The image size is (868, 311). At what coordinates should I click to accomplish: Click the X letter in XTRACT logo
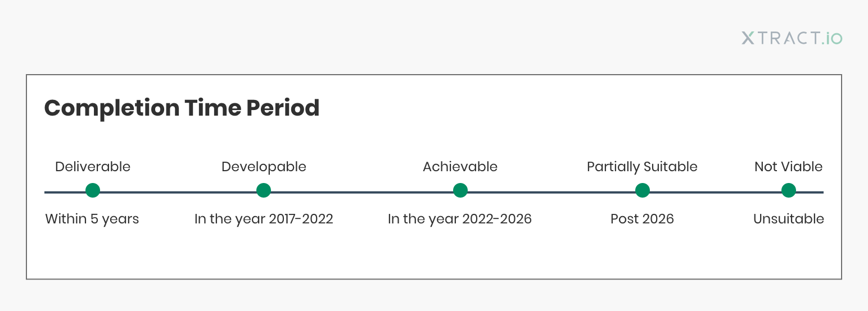click(748, 38)
